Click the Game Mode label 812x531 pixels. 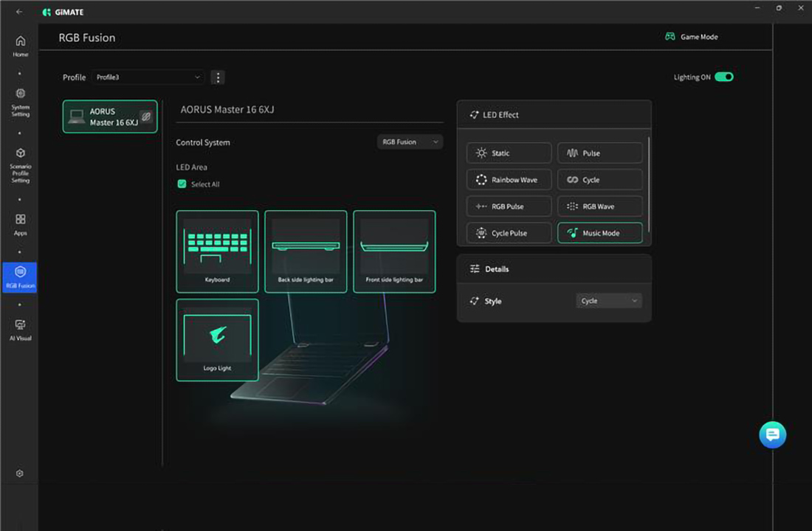(x=698, y=37)
